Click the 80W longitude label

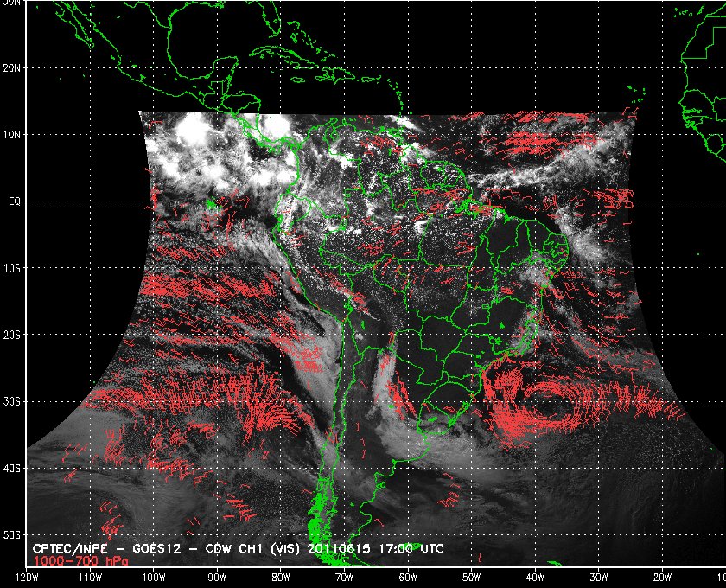point(281,578)
